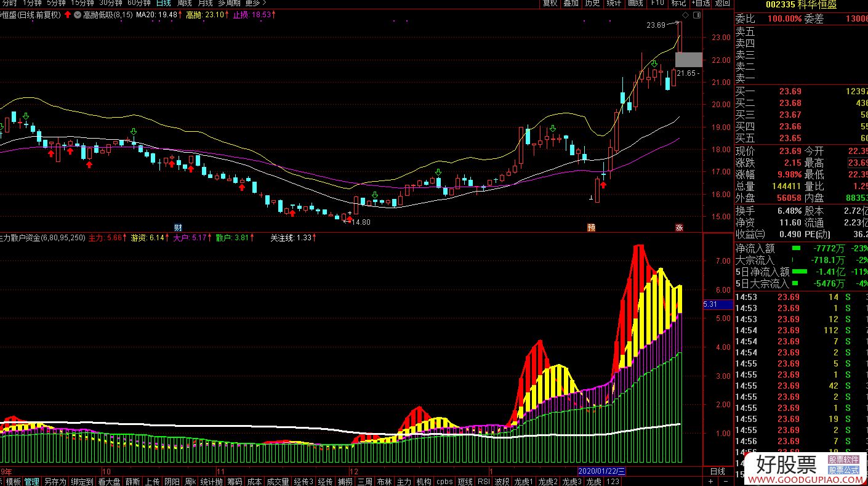Screen dimensions: 868x486
Task: Click the gray circle arrow beside 高抛低吸
Action: pos(78,14)
